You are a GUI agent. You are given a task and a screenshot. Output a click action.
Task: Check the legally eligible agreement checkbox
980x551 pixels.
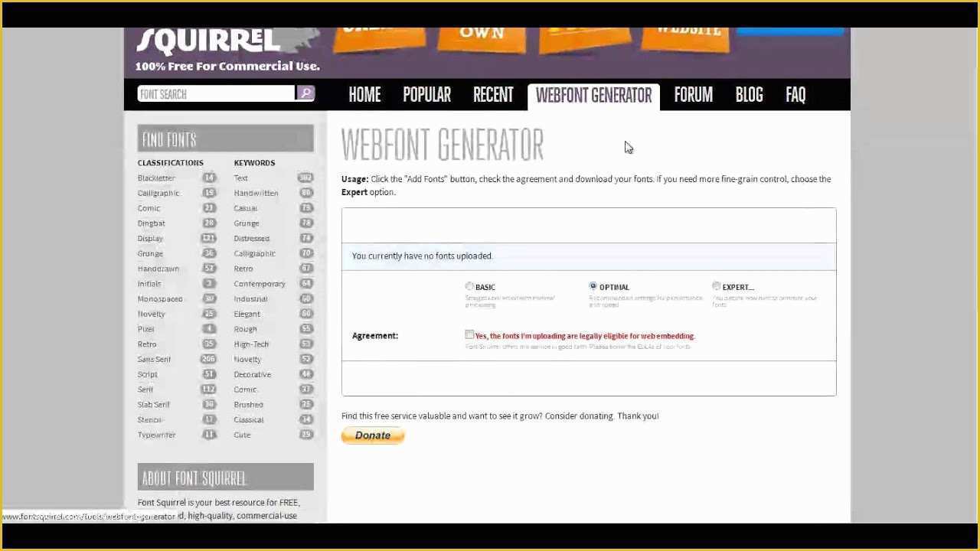pos(469,335)
